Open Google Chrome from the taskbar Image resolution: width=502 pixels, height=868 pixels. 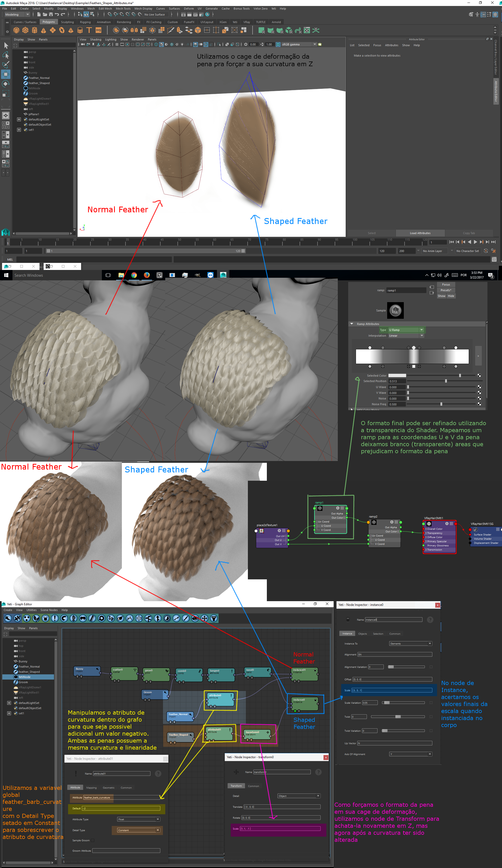[x=134, y=275]
